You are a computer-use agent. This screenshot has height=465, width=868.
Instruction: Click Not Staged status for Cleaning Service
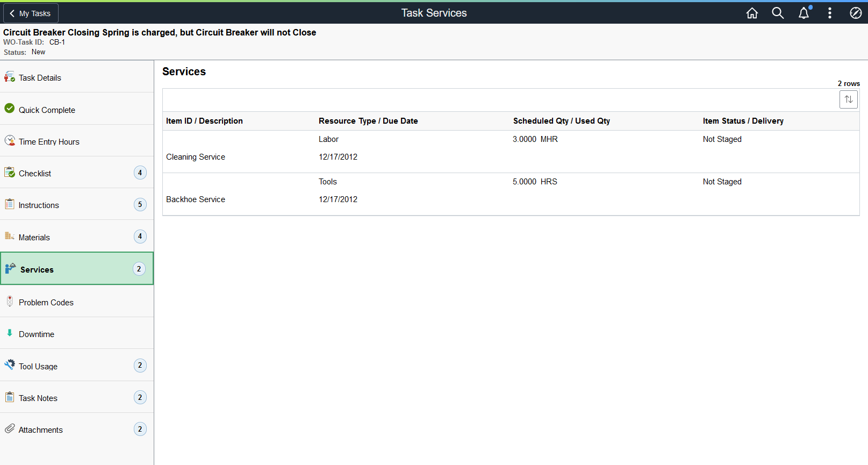[722, 139]
